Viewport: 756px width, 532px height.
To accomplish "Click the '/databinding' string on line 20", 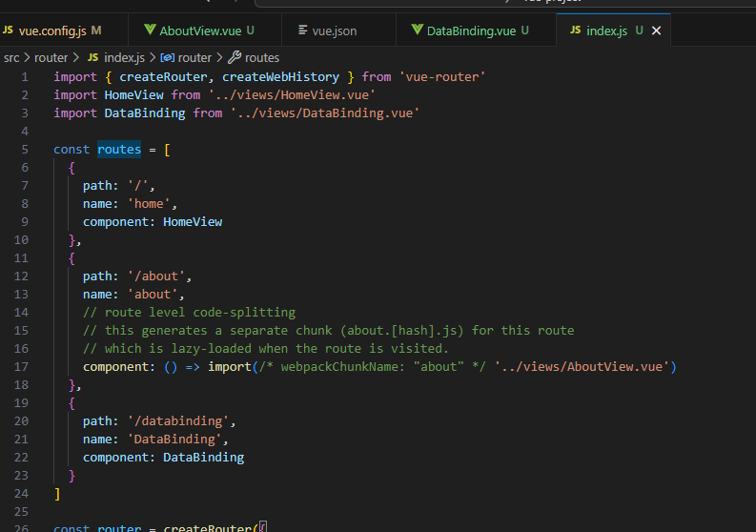I will (x=178, y=421).
